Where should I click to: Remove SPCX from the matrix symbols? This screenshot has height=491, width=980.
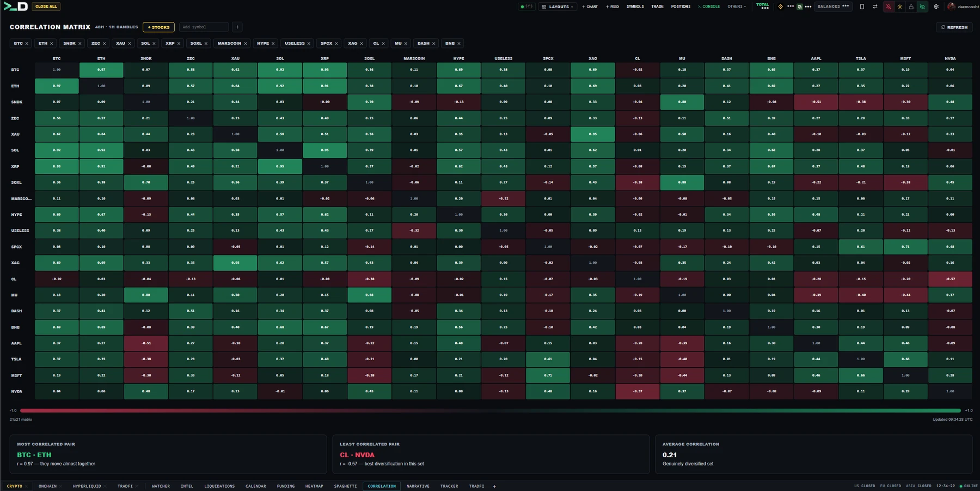click(336, 44)
